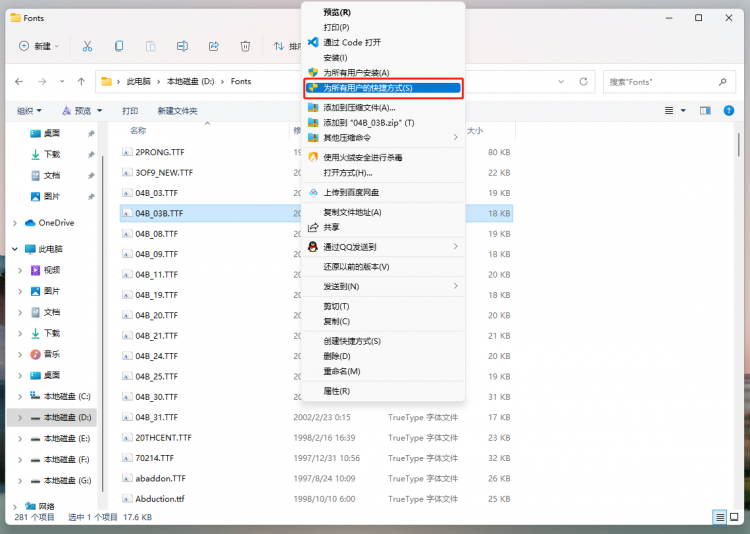This screenshot has width=750, height=534.
Task: Click the navigation pane vertical scrollbar
Action: 102,300
